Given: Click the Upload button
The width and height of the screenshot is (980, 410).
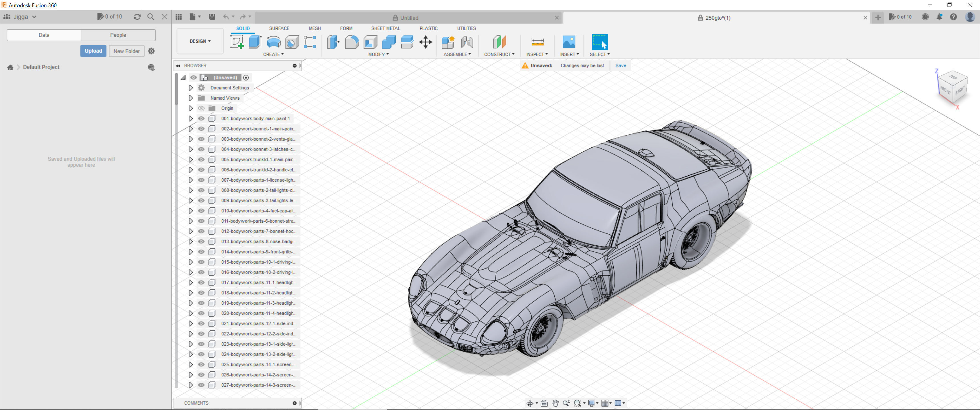Looking at the screenshot, I should click(x=93, y=51).
